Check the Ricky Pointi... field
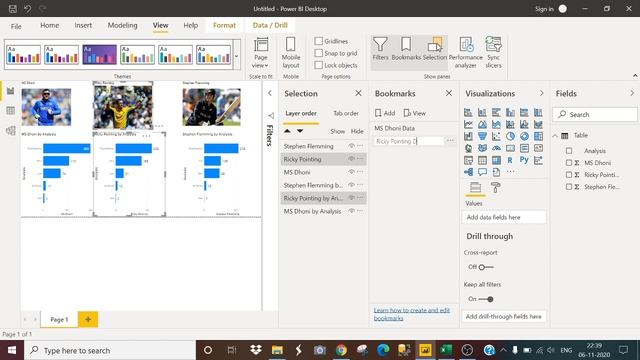The height and width of the screenshot is (360, 640). (569, 175)
